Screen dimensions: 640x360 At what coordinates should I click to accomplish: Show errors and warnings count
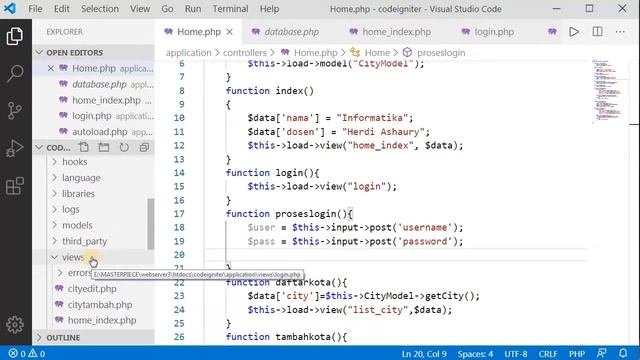point(27,353)
